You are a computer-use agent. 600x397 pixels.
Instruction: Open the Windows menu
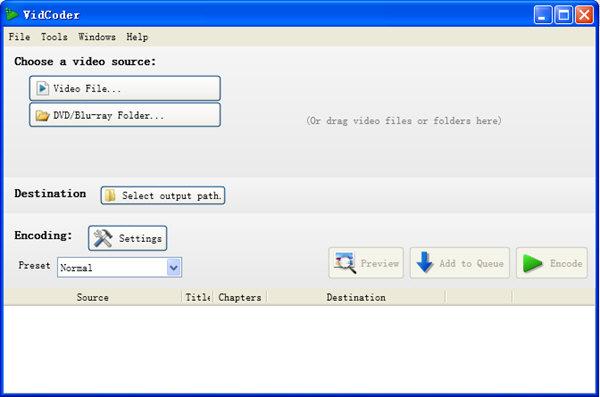click(97, 37)
